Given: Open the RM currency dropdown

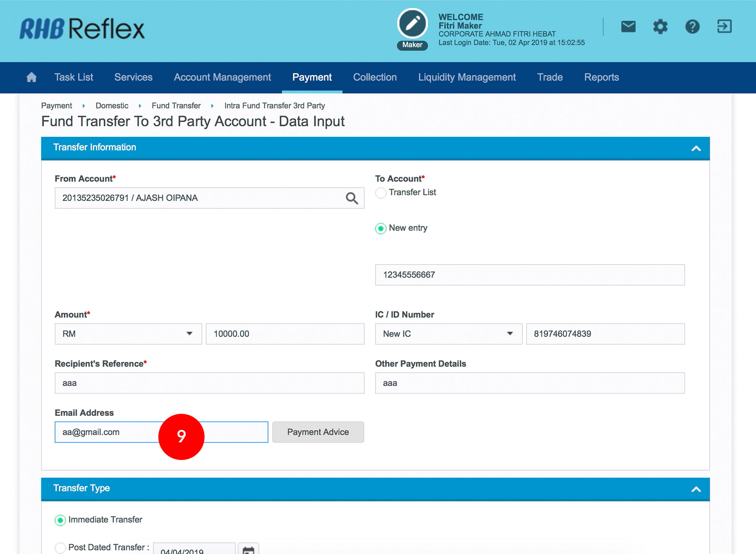Looking at the screenshot, I should [x=128, y=334].
